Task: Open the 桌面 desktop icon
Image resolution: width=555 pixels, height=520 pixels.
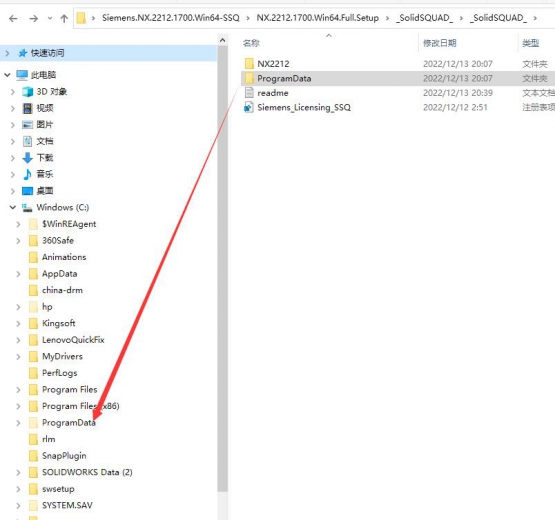Action: 27,191
